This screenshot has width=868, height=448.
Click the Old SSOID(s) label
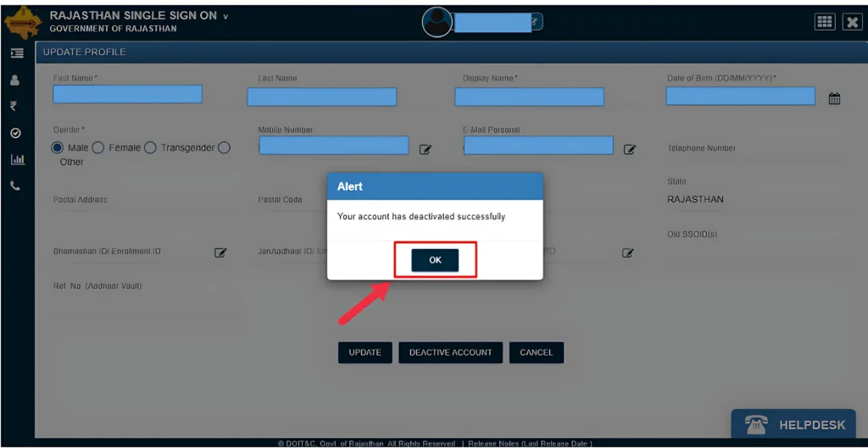pyautogui.click(x=693, y=235)
